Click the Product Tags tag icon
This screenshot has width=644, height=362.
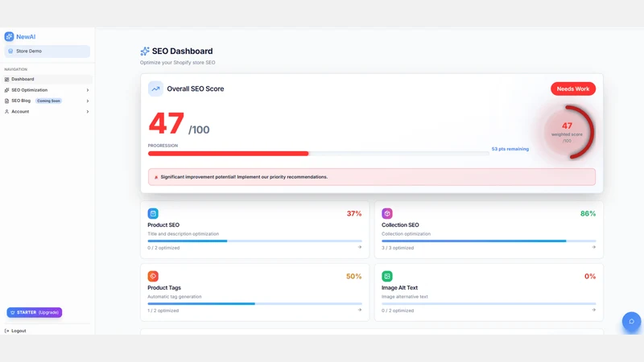(153, 276)
